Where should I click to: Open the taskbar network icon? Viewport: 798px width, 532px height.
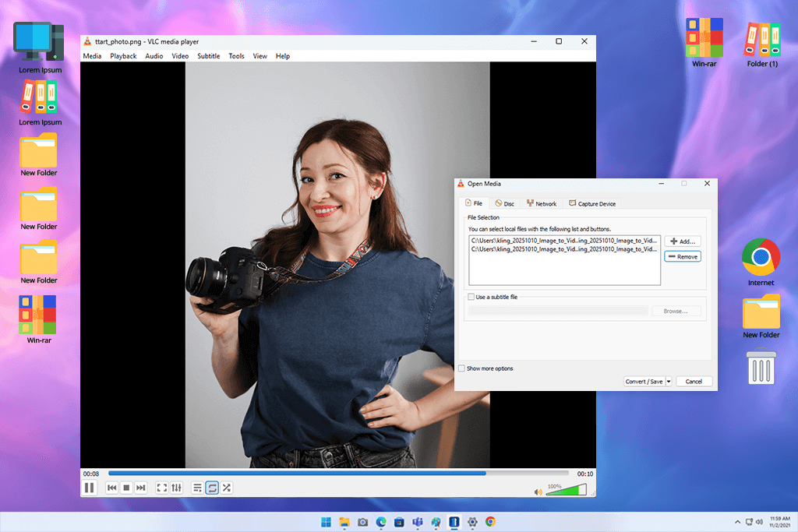tap(749, 522)
